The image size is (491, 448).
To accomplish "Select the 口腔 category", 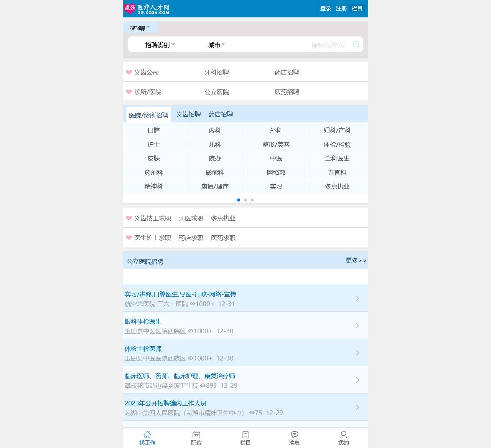I will [153, 131].
